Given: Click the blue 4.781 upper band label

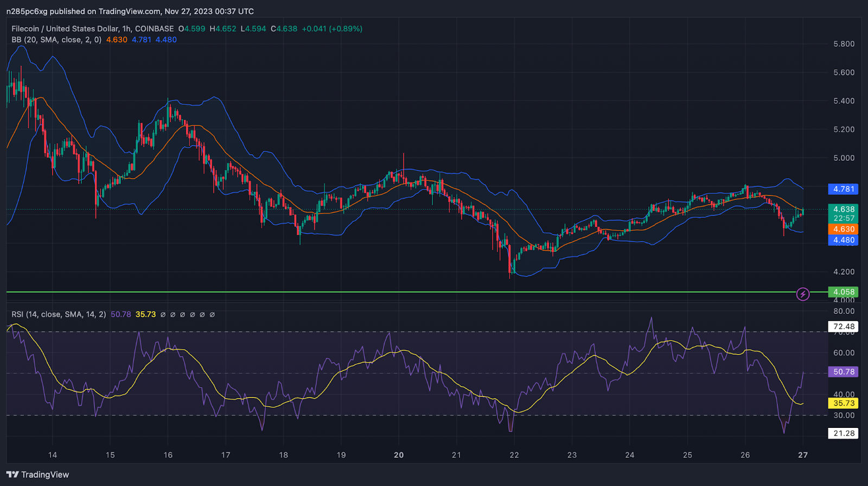Looking at the screenshot, I should tap(843, 189).
